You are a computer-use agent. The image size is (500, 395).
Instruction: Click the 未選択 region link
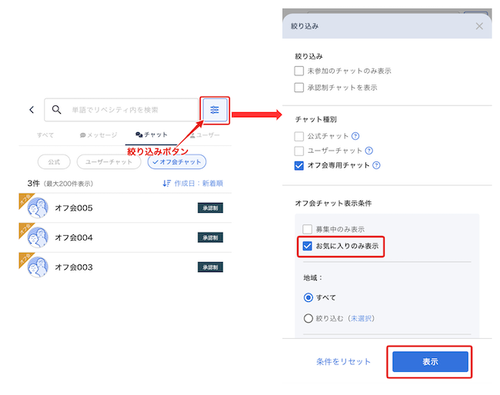click(x=362, y=318)
